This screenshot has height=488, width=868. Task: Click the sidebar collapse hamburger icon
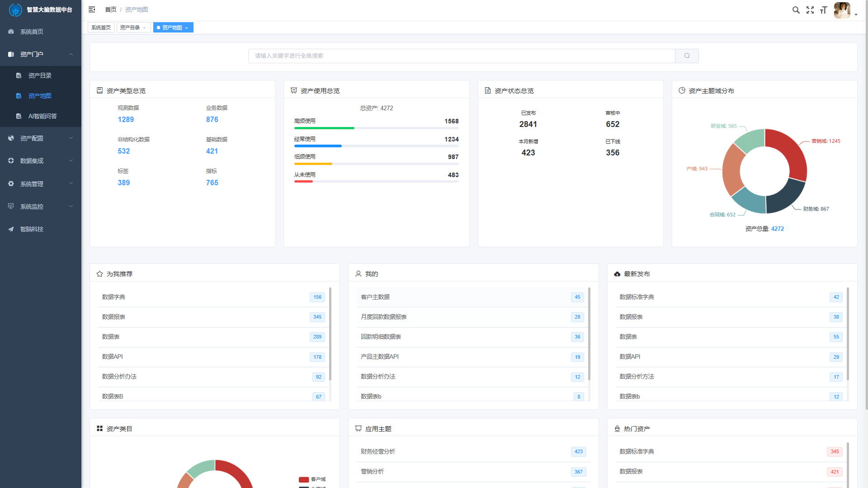pyautogui.click(x=92, y=9)
